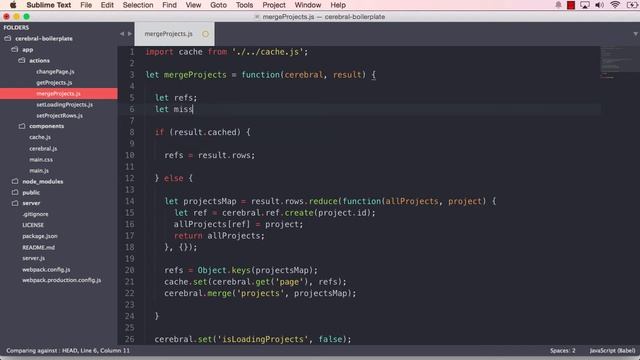
Task: Click the FOLDERS sidebar heading
Action: click(16, 27)
